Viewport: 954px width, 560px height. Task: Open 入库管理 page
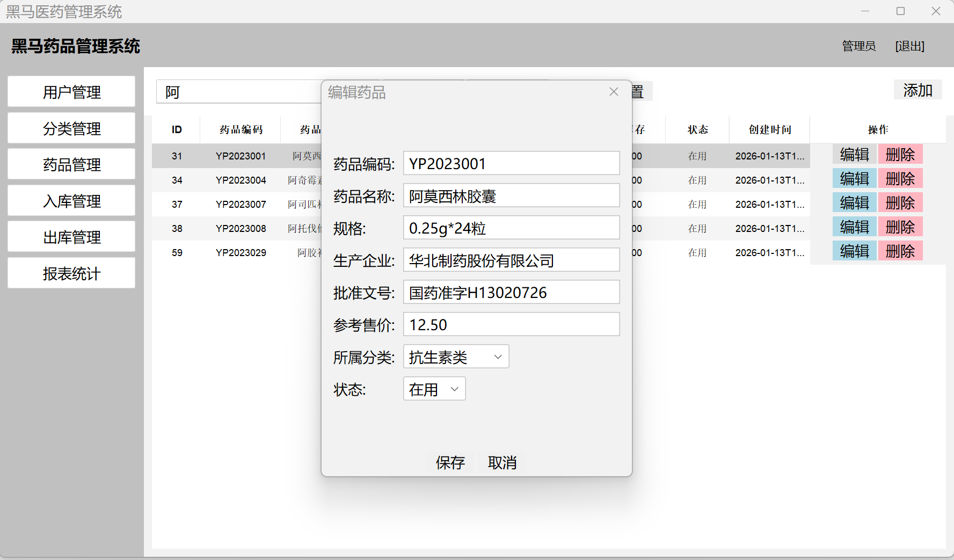coord(71,201)
